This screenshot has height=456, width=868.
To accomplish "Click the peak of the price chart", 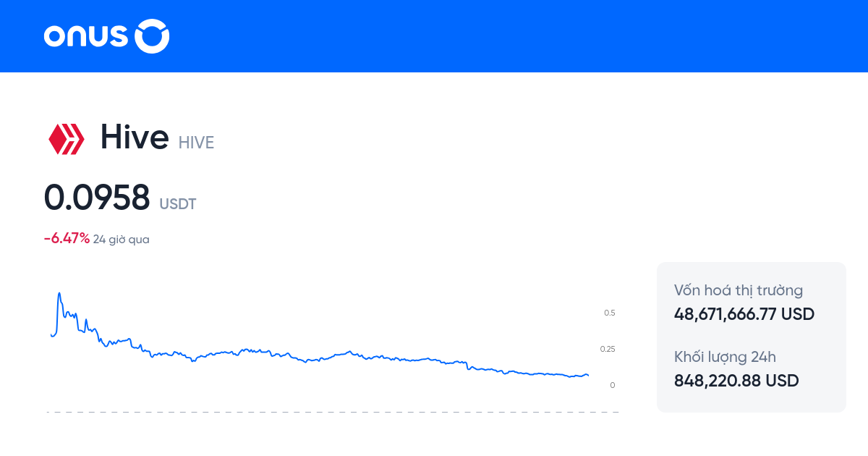I will click(59, 294).
